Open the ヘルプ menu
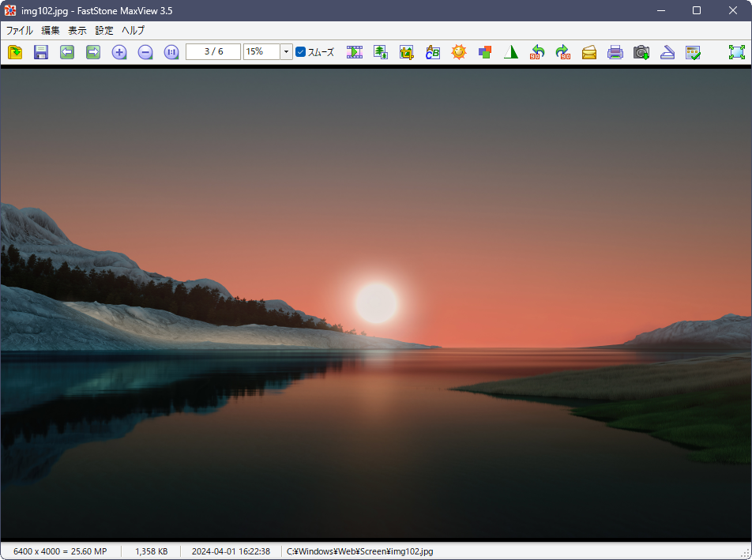 [x=133, y=30]
